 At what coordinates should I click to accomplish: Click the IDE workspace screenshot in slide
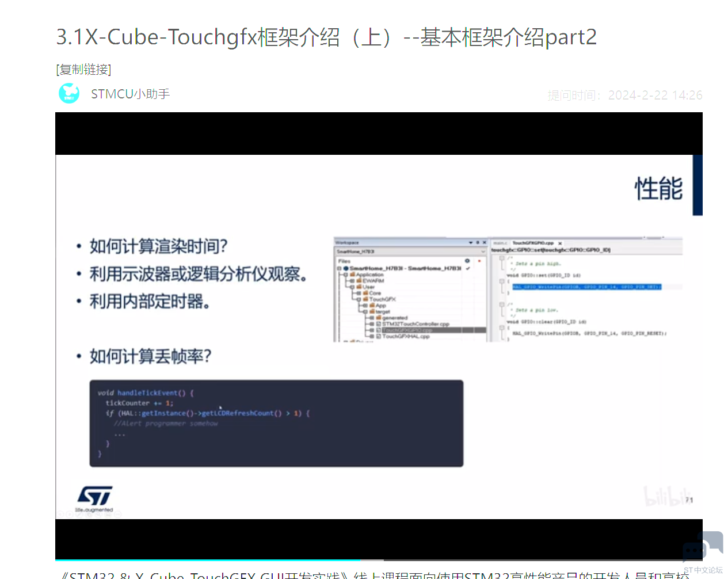pyautogui.click(x=508, y=289)
